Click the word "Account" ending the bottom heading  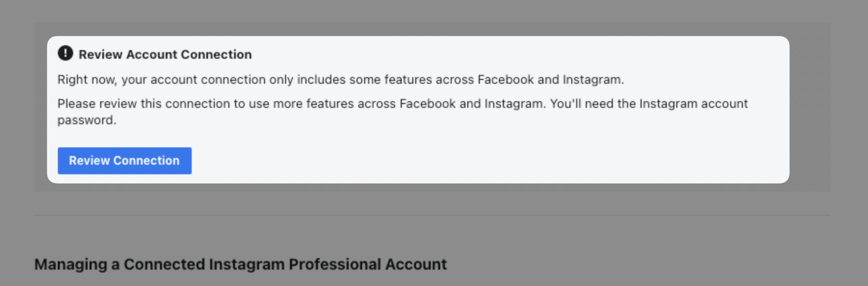click(x=416, y=264)
